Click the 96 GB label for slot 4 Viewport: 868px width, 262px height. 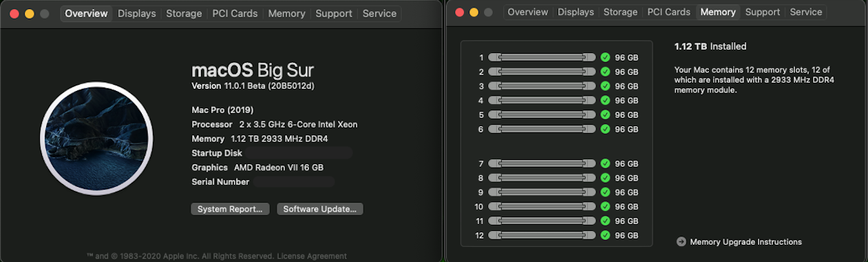pos(626,101)
